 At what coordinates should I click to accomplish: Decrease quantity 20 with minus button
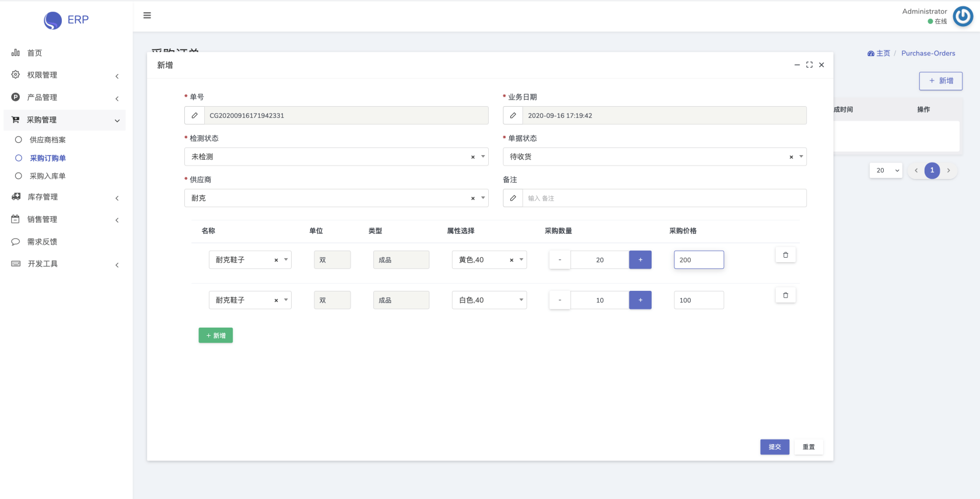pos(560,260)
